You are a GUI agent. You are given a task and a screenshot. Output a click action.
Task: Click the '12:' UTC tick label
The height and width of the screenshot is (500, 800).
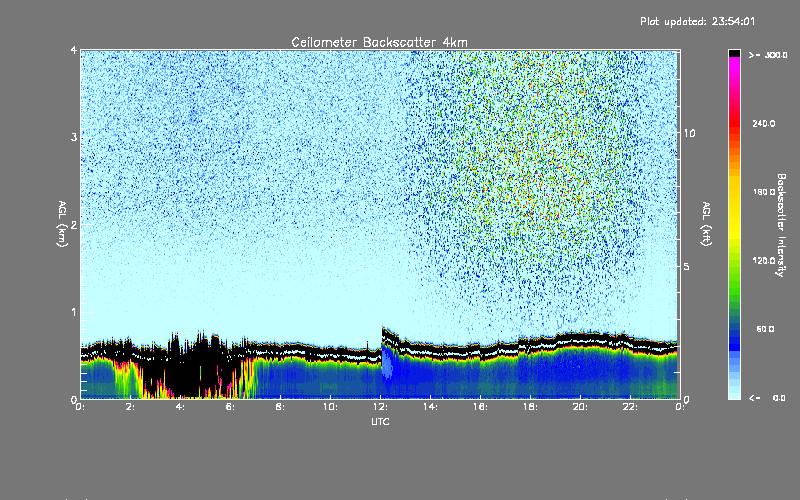click(x=381, y=407)
